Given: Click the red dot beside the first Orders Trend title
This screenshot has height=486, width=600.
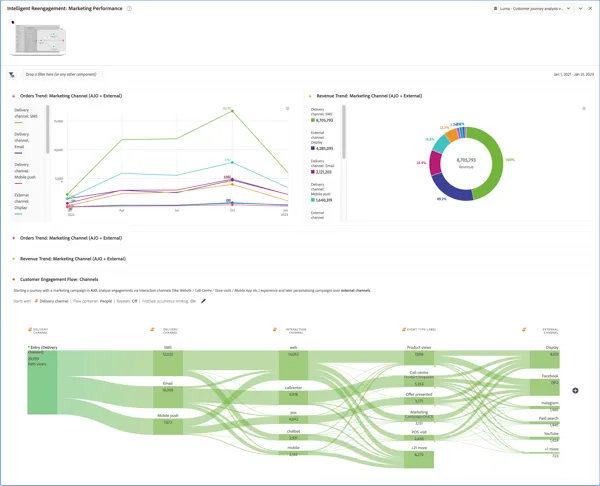Looking at the screenshot, I should (14, 96).
